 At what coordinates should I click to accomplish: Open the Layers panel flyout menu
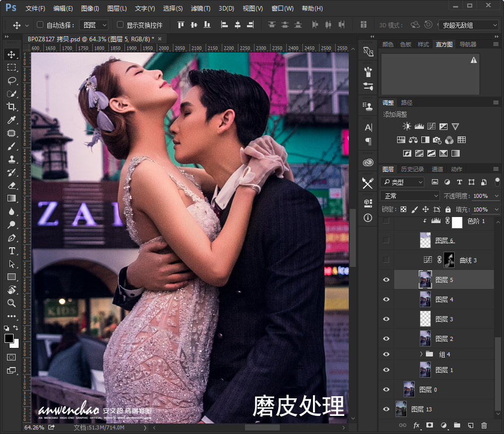pos(496,169)
